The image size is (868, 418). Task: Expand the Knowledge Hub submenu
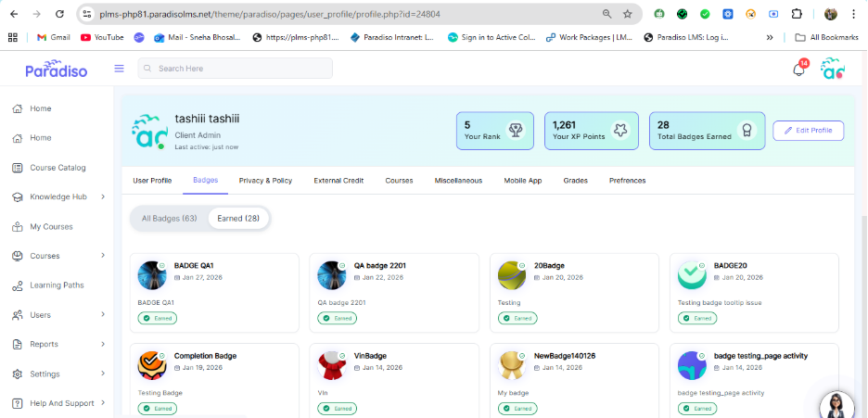(x=102, y=197)
